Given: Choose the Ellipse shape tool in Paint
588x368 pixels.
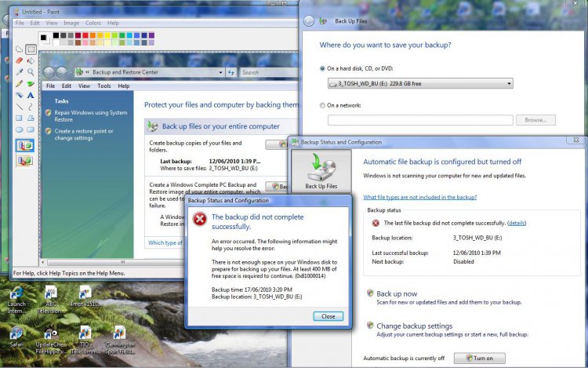Looking at the screenshot, I should (19, 129).
